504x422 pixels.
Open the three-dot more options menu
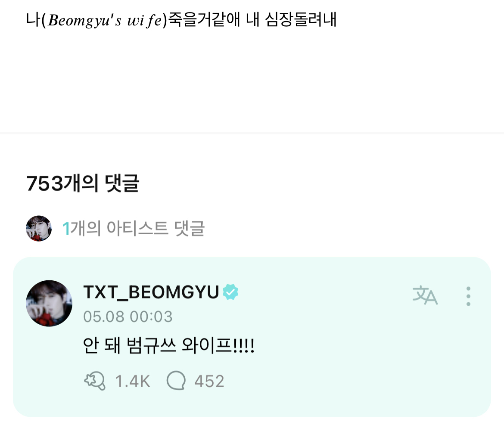(468, 296)
